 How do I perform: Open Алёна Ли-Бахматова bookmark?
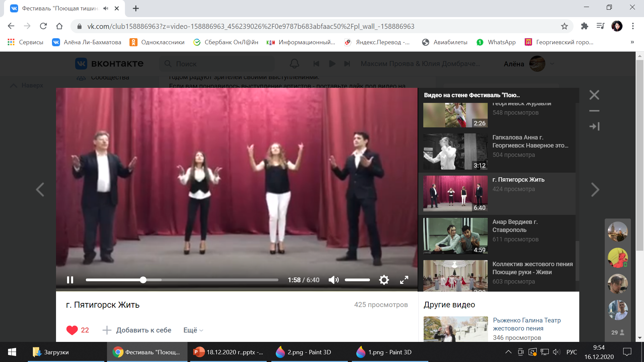87,42
